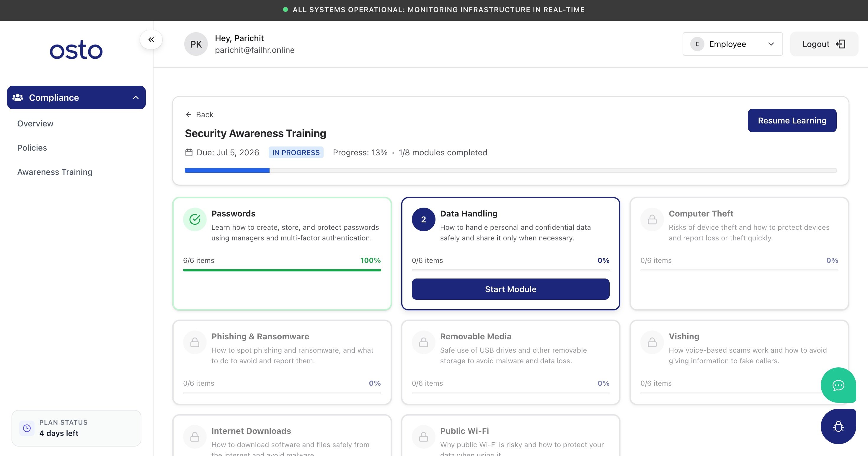The height and width of the screenshot is (456, 868).
Task: Click the Phishing & Ransomware module title
Action: click(x=260, y=336)
